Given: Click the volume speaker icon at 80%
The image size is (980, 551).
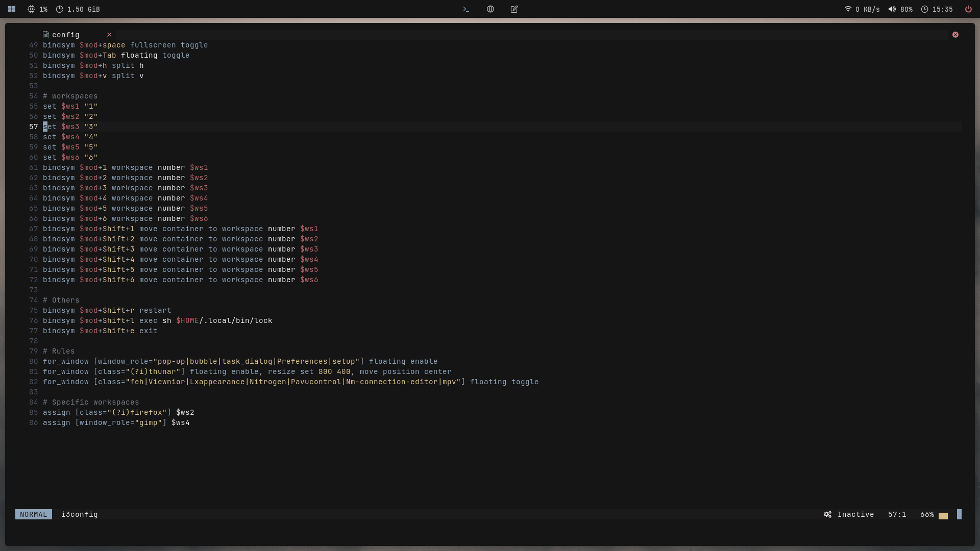Looking at the screenshot, I should click(892, 9).
